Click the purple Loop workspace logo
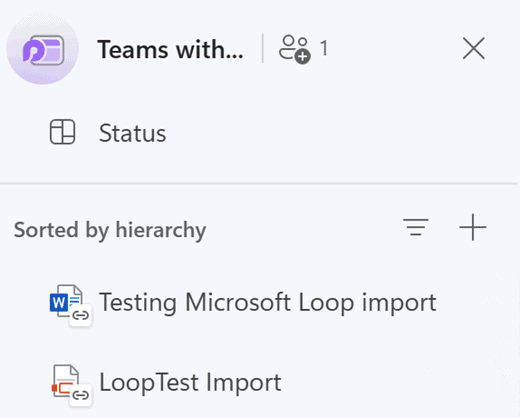Image resolution: width=520 pixels, height=418 pixels. (43, 49)
